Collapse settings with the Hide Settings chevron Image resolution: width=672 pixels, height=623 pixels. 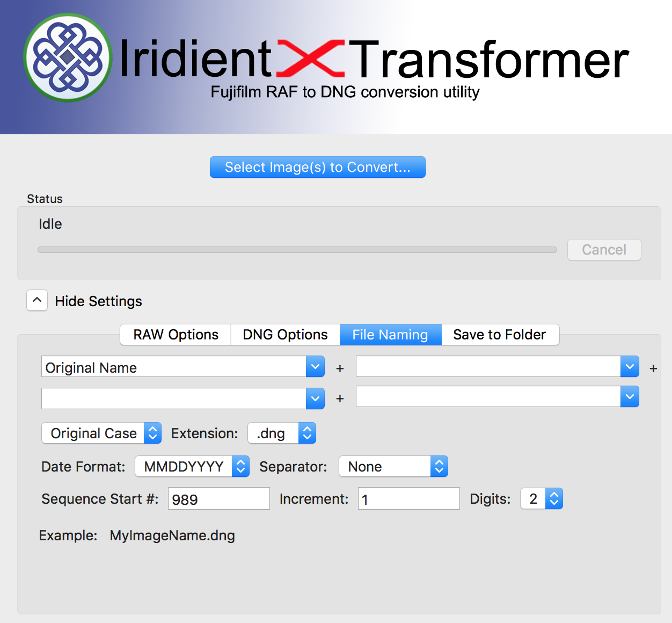click(37, 301)
